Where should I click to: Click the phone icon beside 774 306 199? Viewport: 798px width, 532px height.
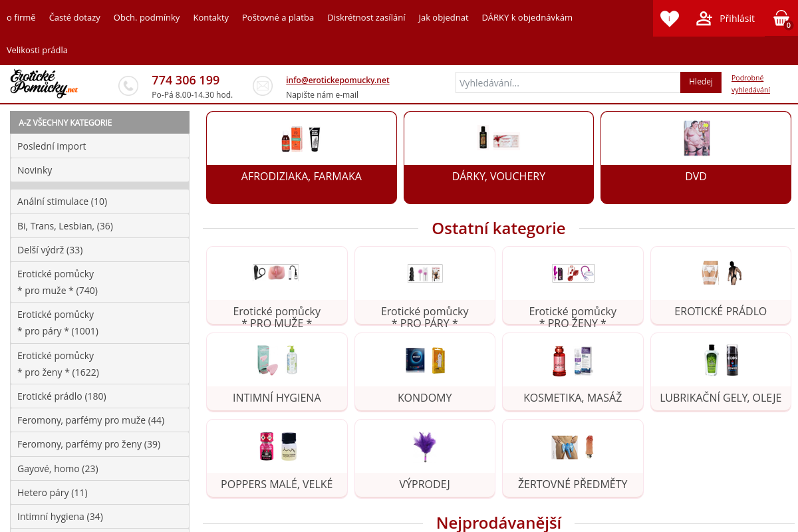point(128,86)
